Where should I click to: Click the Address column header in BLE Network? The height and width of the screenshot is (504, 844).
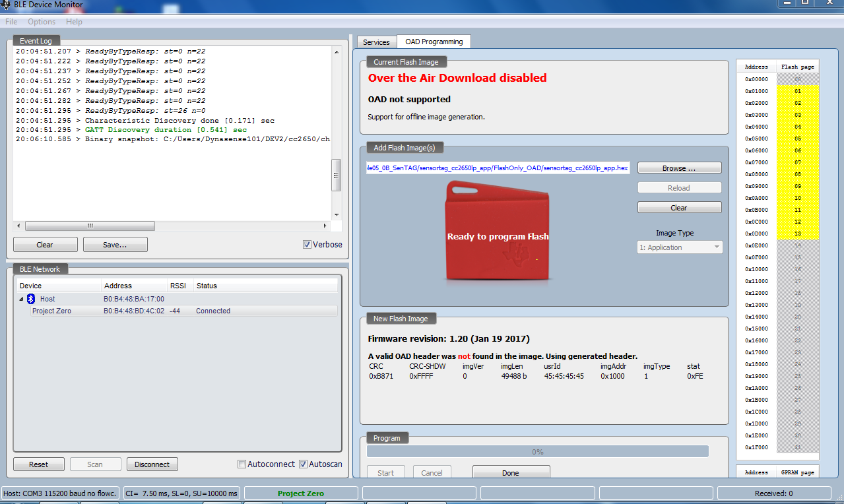(x=135, y=286)
